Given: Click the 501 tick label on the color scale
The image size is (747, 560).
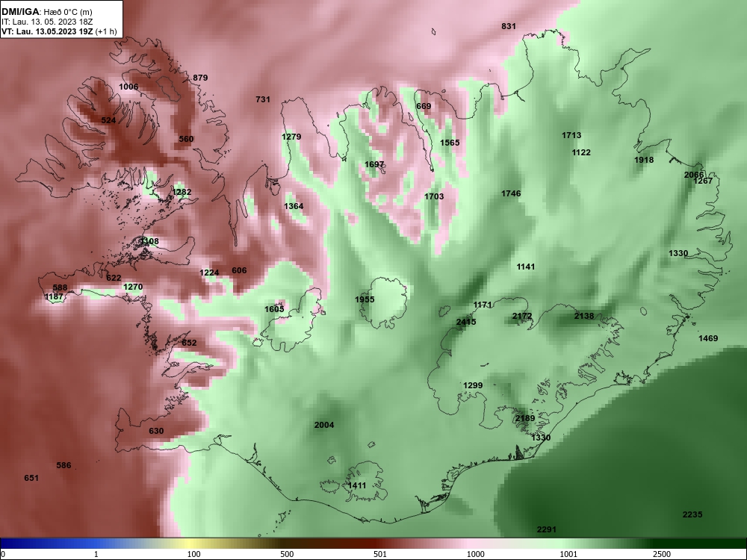Looking at the screenshot, I should [380, 554].
